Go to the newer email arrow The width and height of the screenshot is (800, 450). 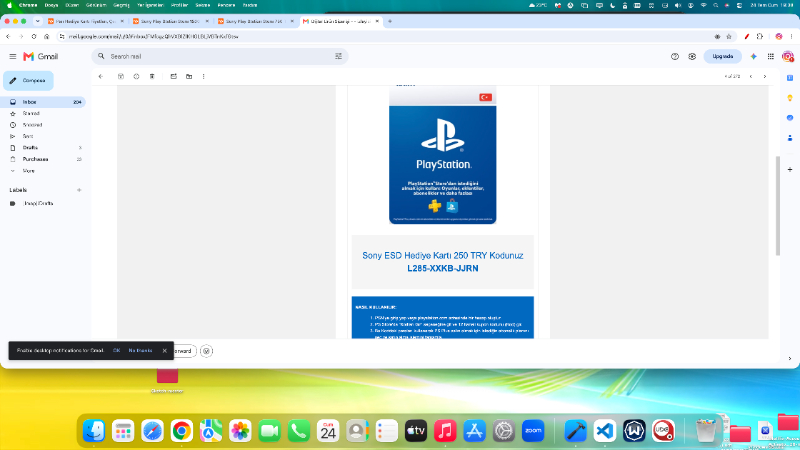[x=751, y=77]
